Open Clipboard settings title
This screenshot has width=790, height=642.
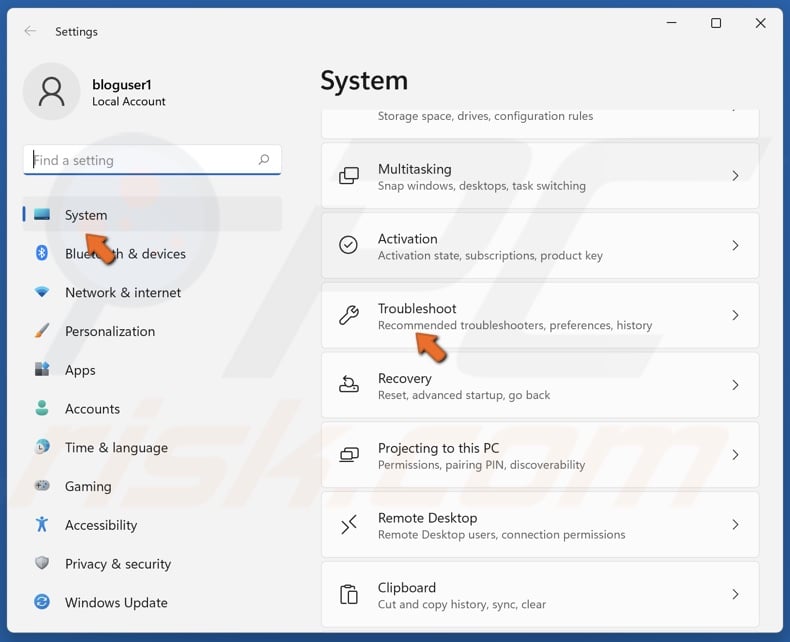point(407,588)
